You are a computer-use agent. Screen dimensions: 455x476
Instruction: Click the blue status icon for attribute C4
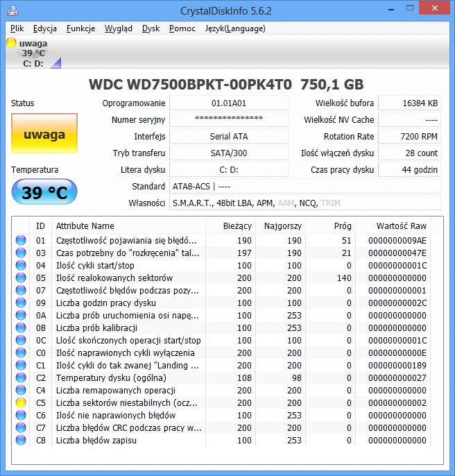21,390
